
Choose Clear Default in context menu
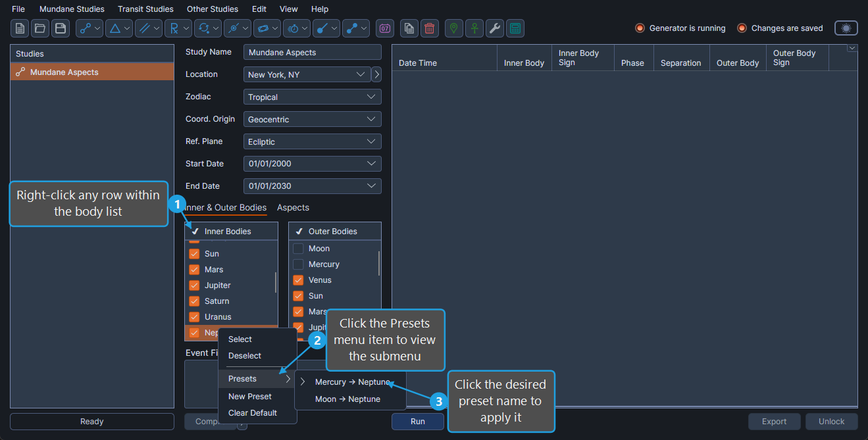(x=257, y=413)
